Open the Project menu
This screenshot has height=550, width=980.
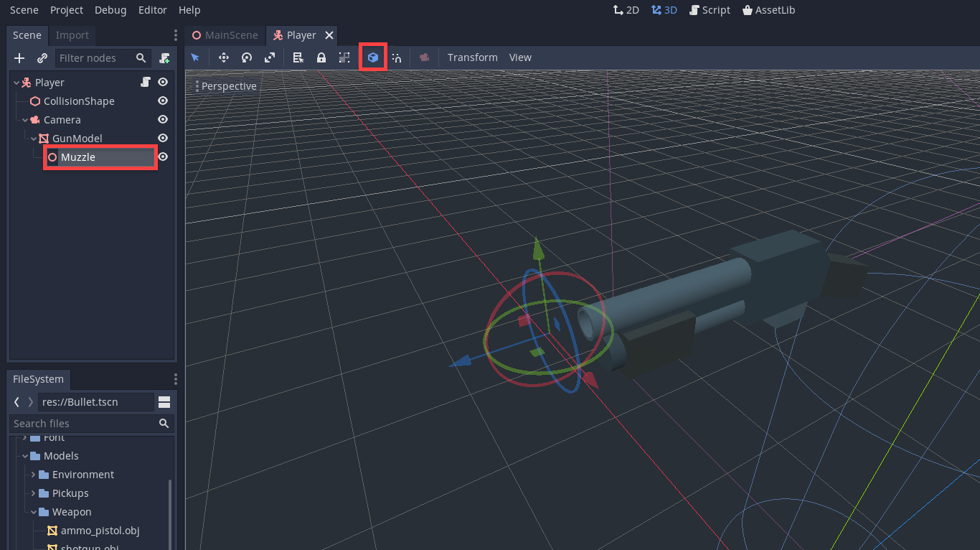67,10
